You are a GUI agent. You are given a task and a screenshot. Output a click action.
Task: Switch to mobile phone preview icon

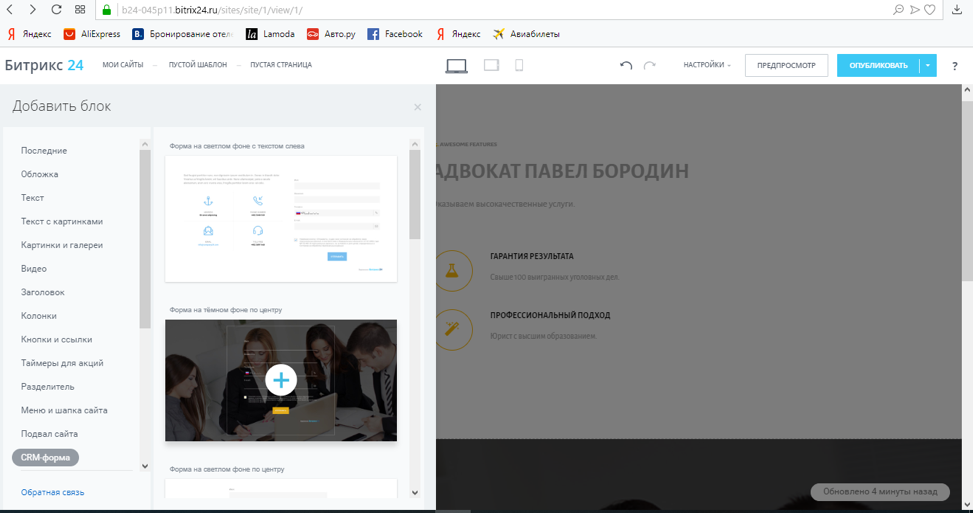pos(519,66)
